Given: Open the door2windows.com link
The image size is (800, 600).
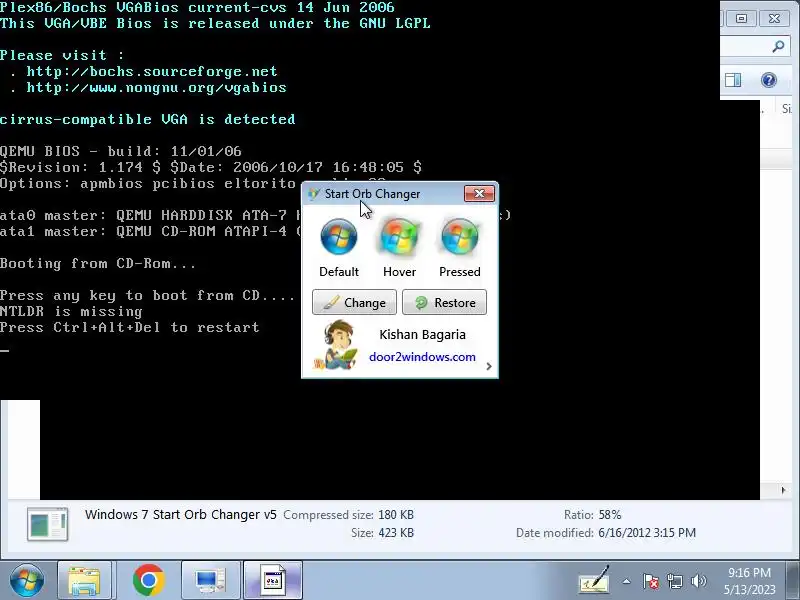Looking at the screenshot, I should tap(422, 357).
